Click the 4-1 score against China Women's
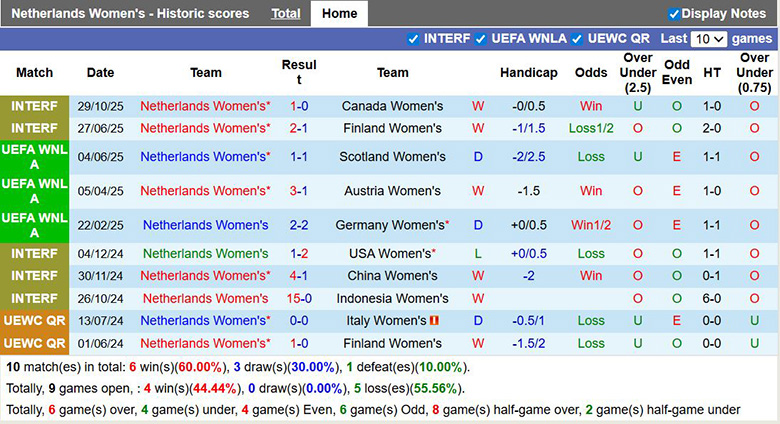 point(299,276)
